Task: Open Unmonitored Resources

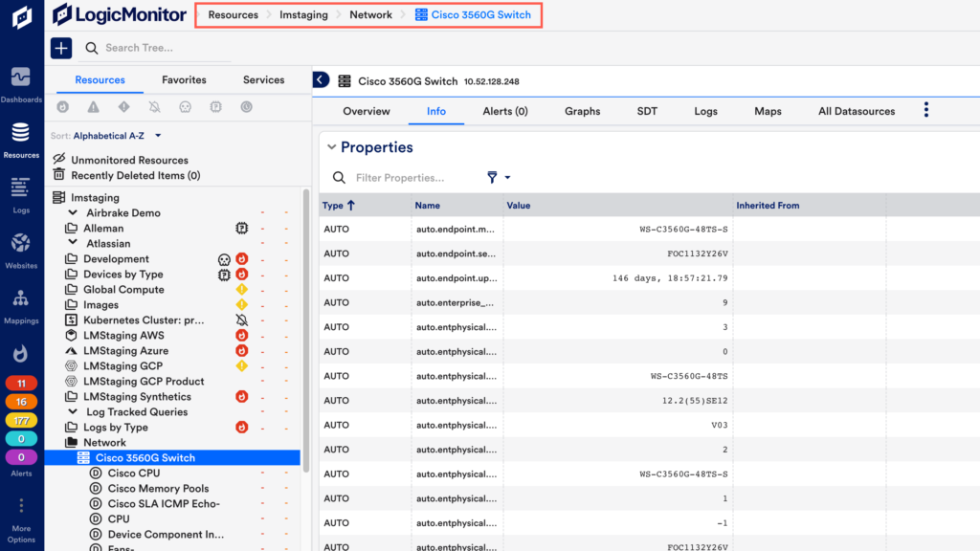Action: click(129, 160)
